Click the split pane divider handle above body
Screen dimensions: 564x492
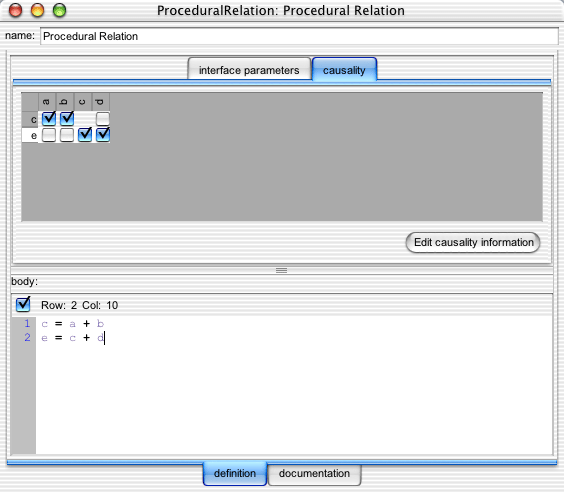[282, 270]
